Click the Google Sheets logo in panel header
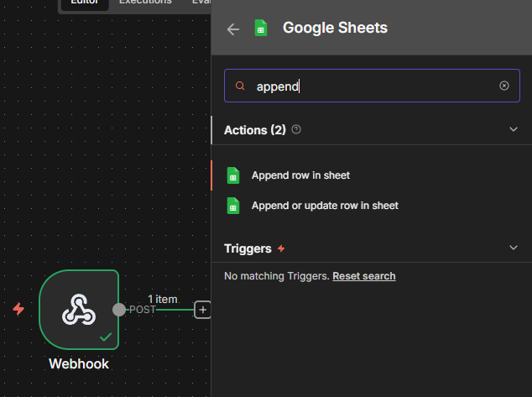The image size is (532, 397). (x=261, y=29)
